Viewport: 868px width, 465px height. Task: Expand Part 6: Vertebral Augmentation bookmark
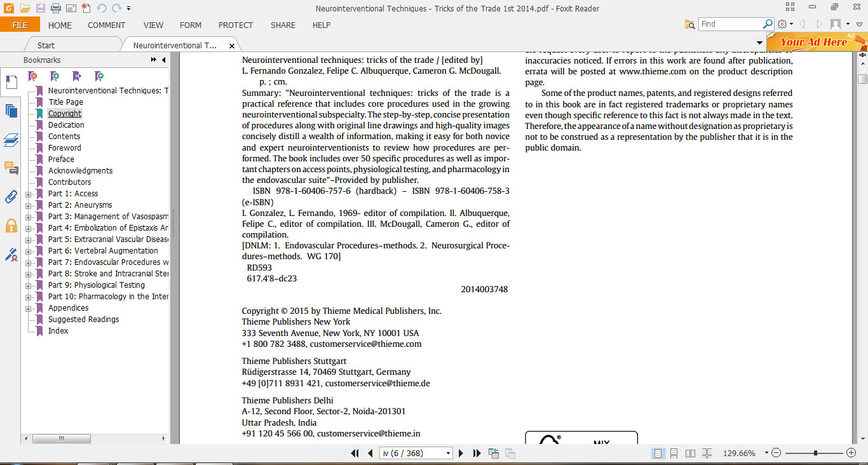(28, 251)
